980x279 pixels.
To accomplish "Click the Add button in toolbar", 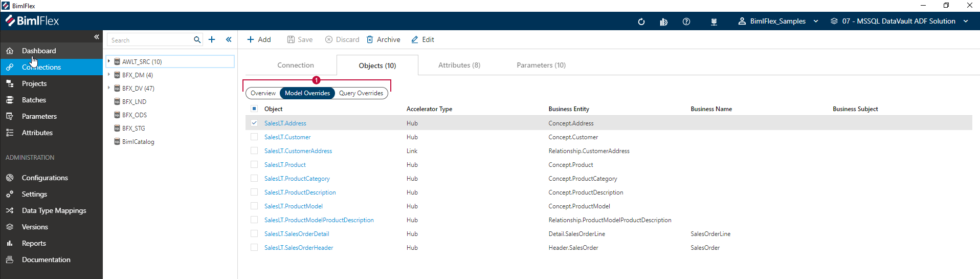I will [x=259, y=39].
